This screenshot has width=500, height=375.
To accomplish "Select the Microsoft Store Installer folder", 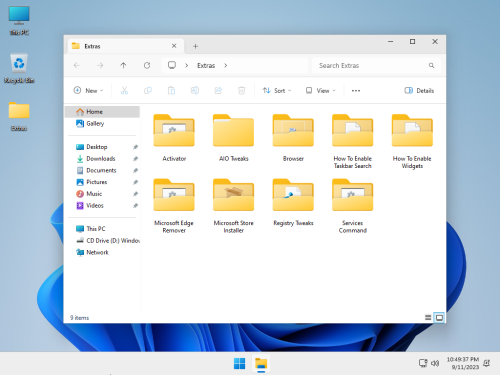I will 233,206.
